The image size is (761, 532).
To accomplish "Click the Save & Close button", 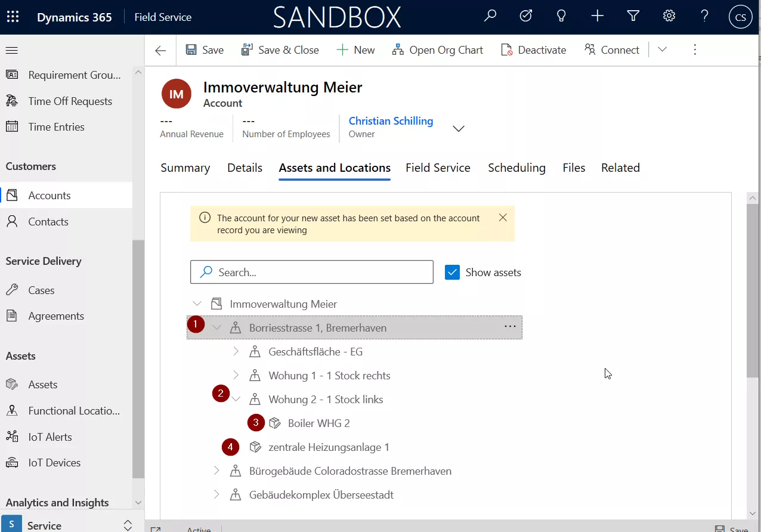I will (280, 50).
